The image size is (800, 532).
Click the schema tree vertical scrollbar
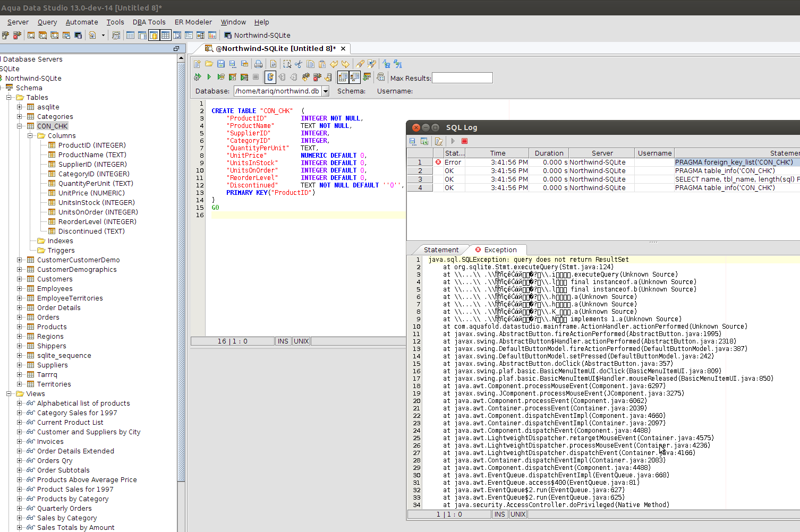coord(181,265)
